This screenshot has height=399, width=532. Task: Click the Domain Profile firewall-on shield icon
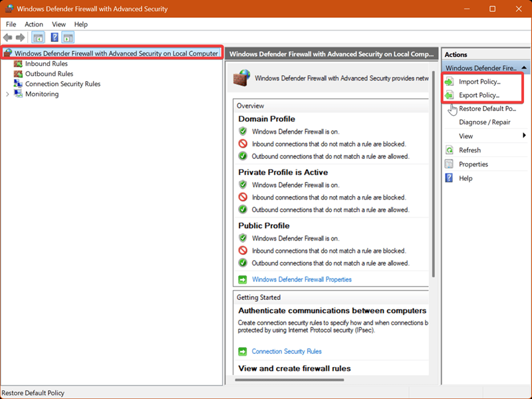point(243,131)
